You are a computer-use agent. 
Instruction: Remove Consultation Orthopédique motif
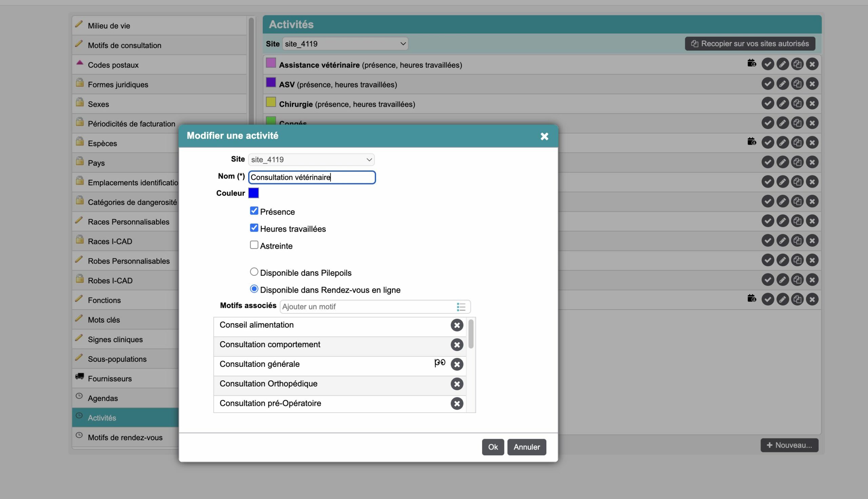456,384
